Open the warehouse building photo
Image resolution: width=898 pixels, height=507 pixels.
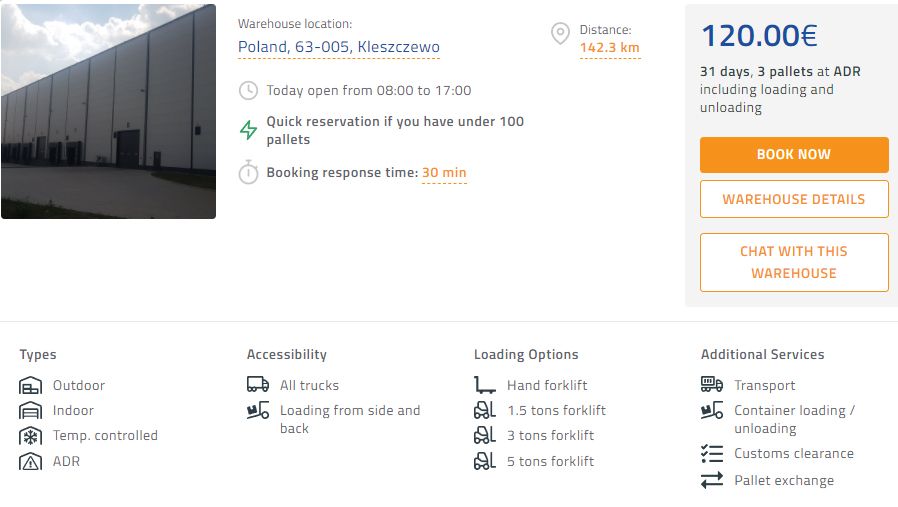click(108, 111)
